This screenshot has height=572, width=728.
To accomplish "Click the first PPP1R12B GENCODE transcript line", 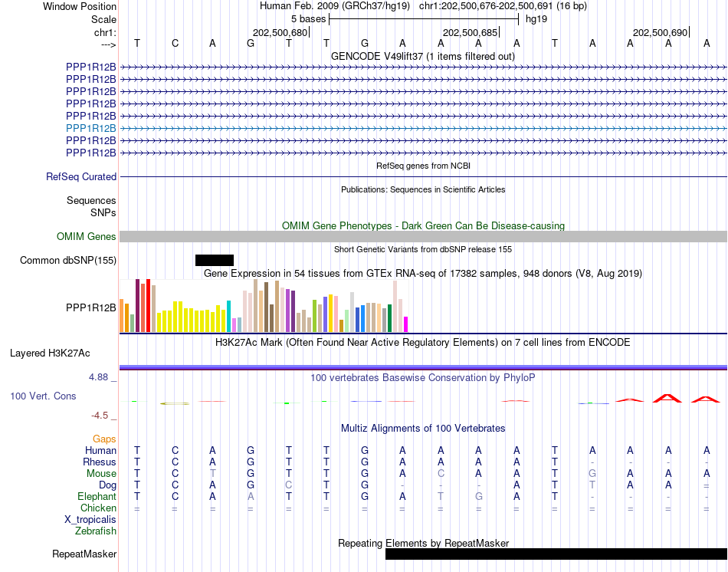I will (x=424, y=67).
